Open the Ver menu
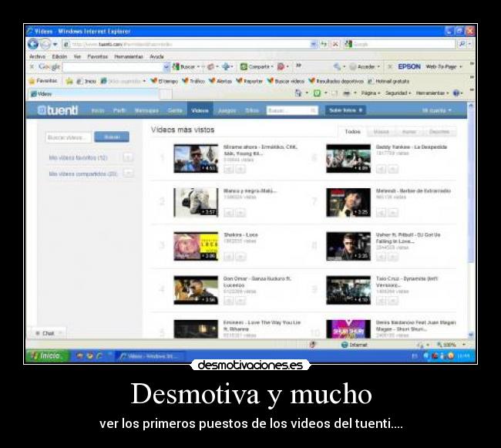This screenshot has height=448, width=501. coord(77,56)
